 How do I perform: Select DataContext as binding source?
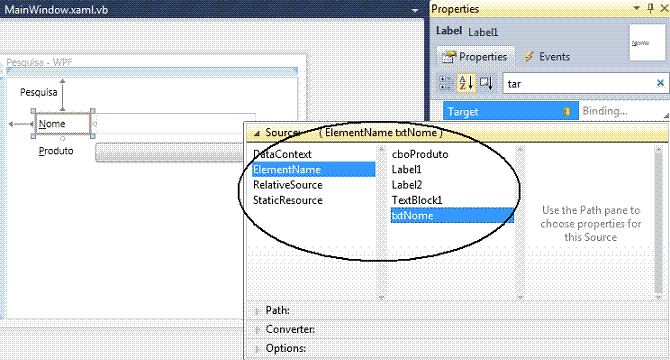coord(282,154)
